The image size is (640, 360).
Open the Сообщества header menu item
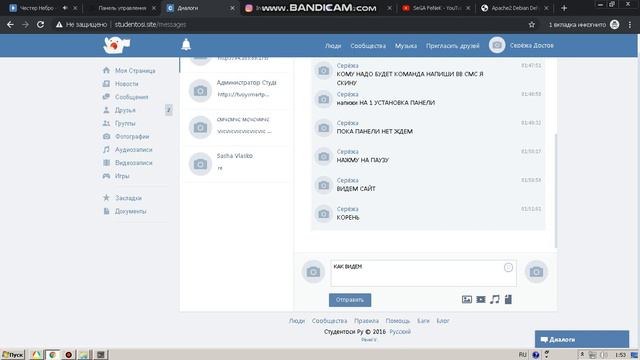point(368,46)
